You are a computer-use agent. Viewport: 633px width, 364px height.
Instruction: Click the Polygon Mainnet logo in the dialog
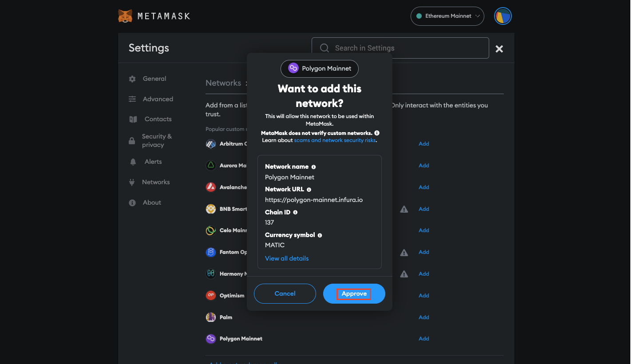[293, 68]
